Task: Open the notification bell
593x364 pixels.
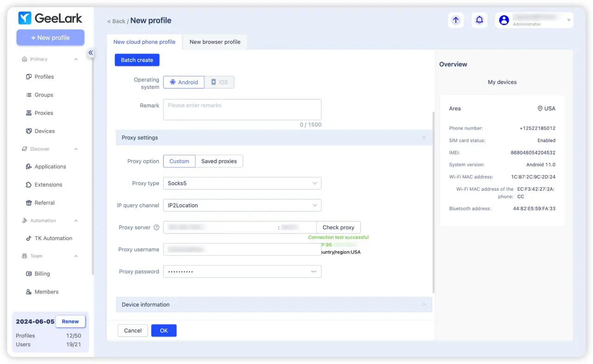Action: (x=479, y=20)
